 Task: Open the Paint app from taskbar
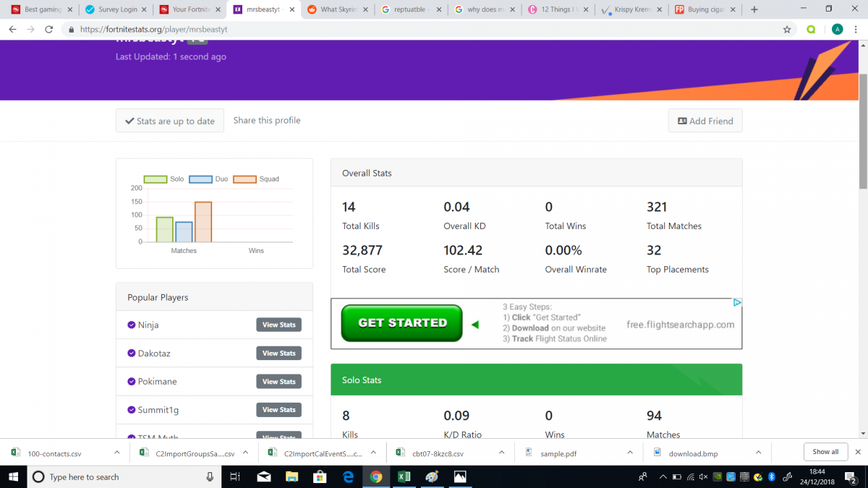click(432, 476)
